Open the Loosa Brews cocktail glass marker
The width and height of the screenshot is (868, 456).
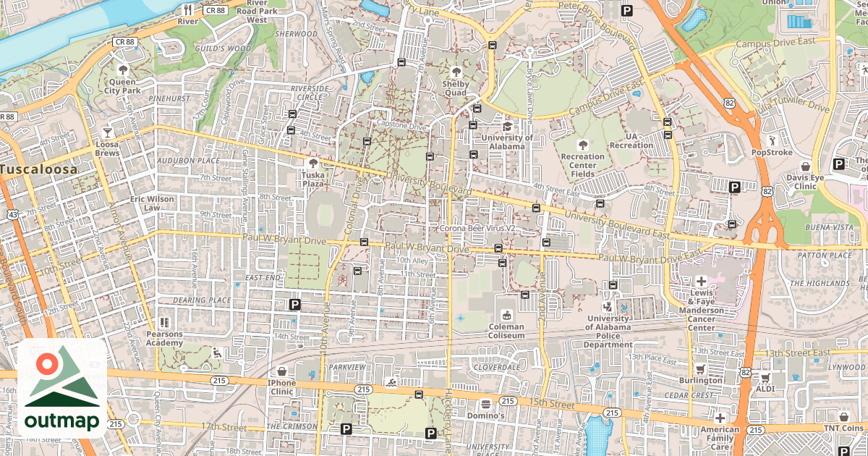pyautogui.click(x=108, y=132)
